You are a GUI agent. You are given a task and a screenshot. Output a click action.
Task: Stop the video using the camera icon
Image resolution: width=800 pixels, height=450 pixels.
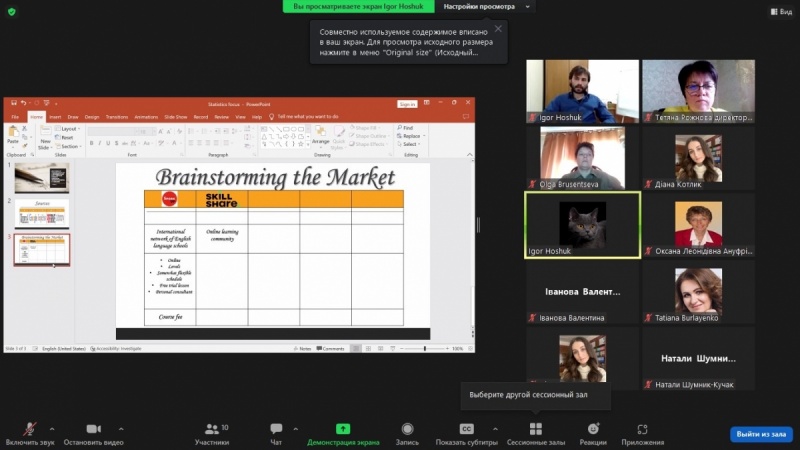point(93,429)
